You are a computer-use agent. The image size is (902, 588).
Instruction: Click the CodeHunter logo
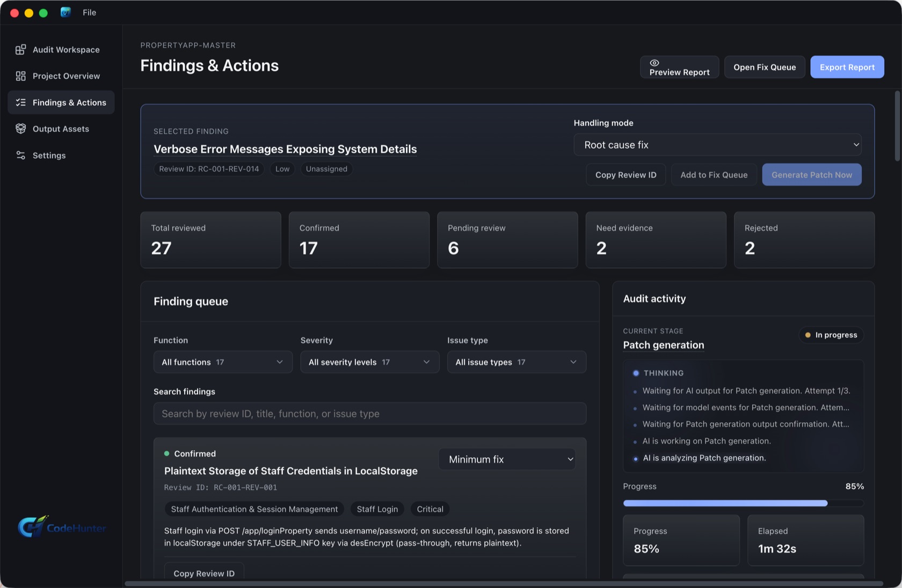coord(62,527)
